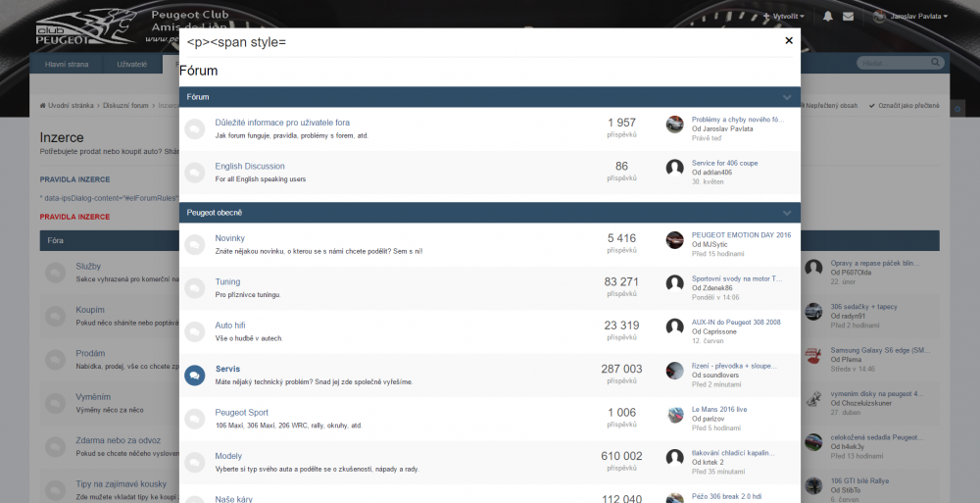
Task: Open Samsung Galaxy S6 edge post
Action: (x=880, y=350)
